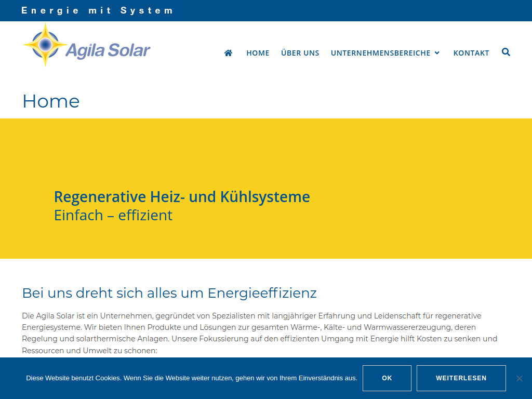Image resolution: width=532 pixels, height=399 pixels.
Task: Dismiss the cookie banner via the X icon
Action: point(519,378)
